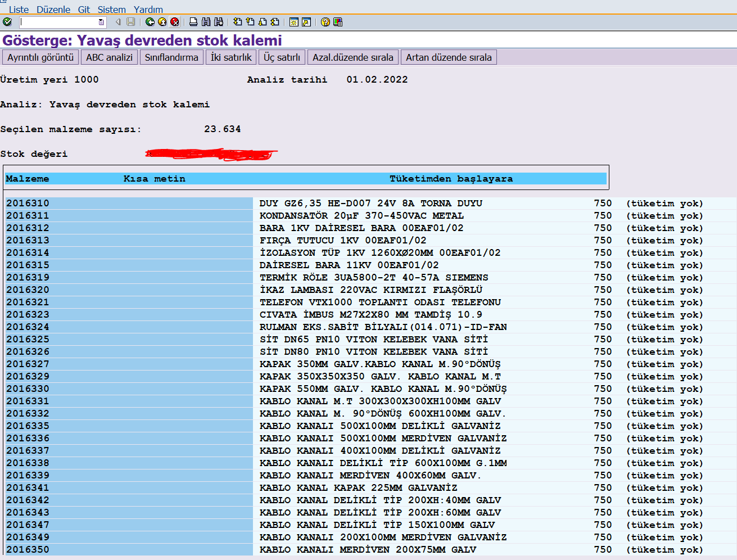Click the ABC analizi button

tap(109, 57)
